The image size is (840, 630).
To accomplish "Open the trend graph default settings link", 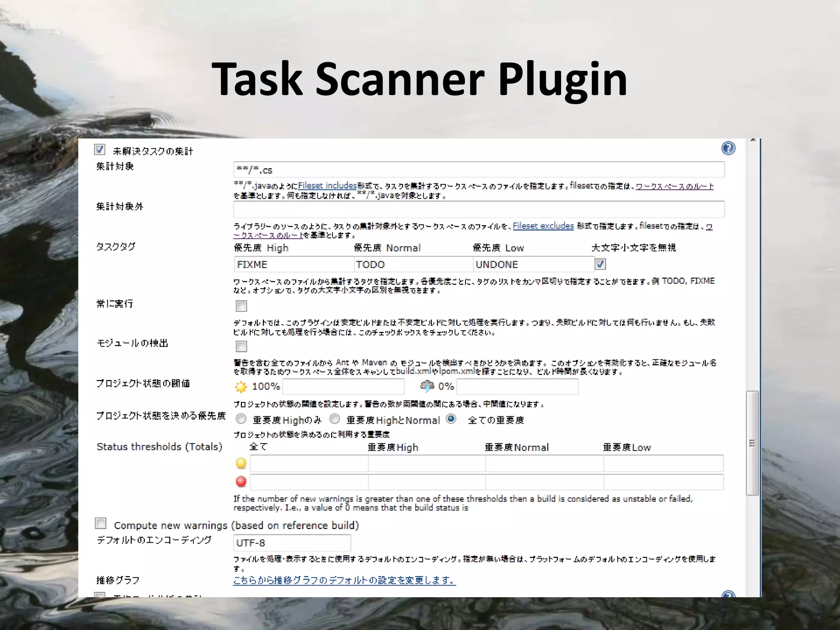I will coord(345,580).
